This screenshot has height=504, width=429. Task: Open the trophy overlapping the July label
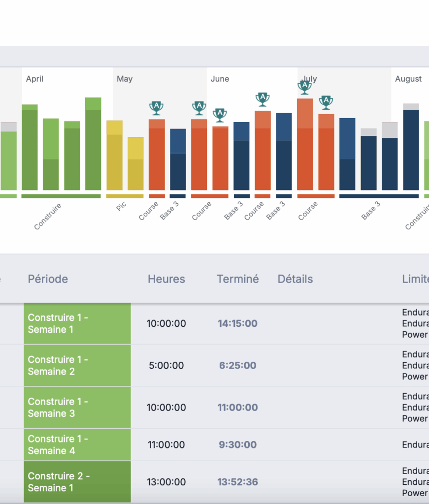[x=305, y=87]
